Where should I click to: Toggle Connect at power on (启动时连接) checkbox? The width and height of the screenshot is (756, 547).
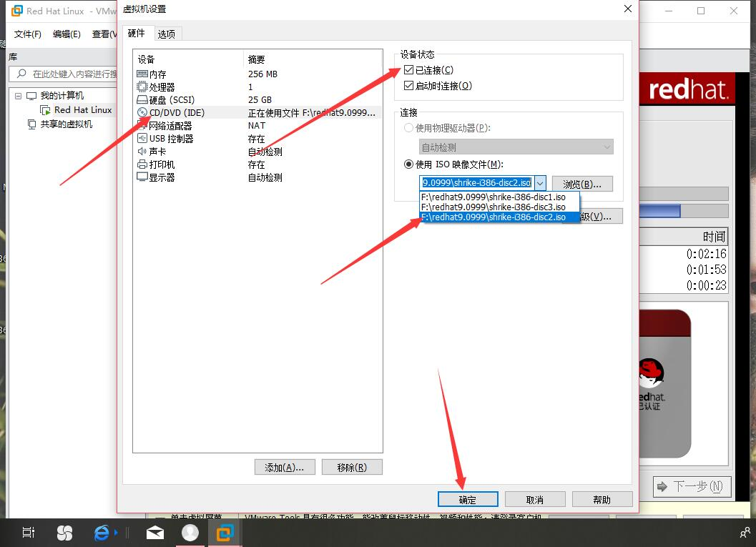pyautogui.click(x=409, y=86)
